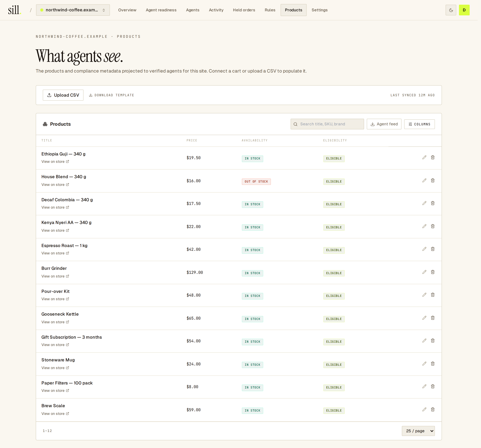This screenshot has height=448, width=481.
Task: Delete the House Blend product
Action: point(433,180)
